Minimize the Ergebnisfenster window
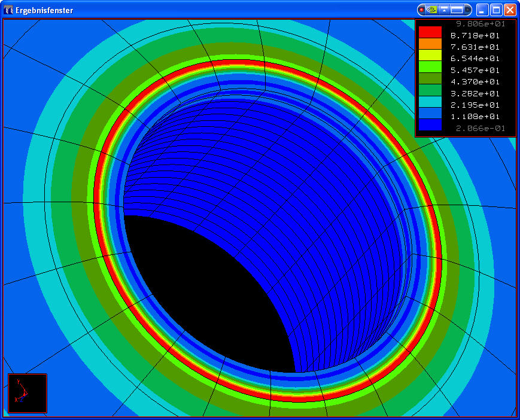 coord(482,10)
